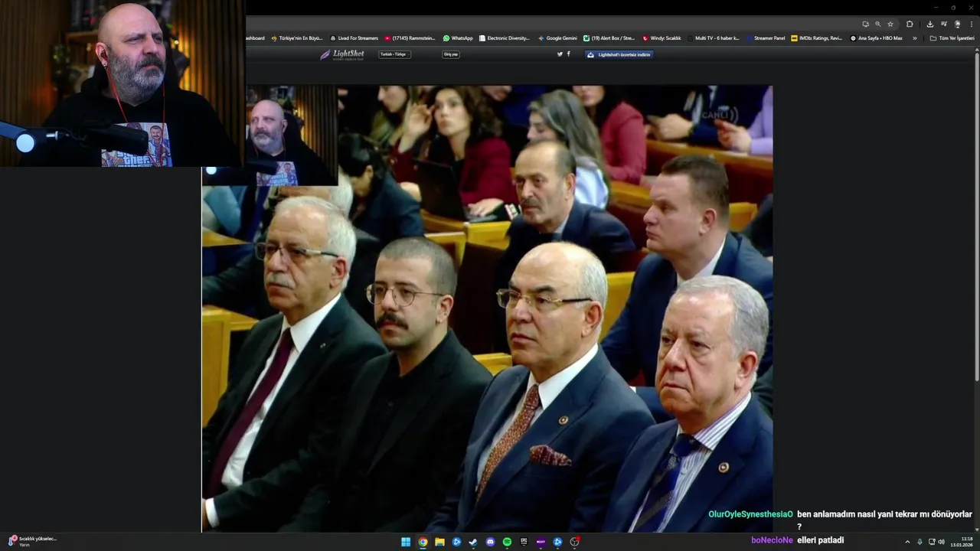
Task: Click the Giriş yap login button
Action: pos(451,54)
